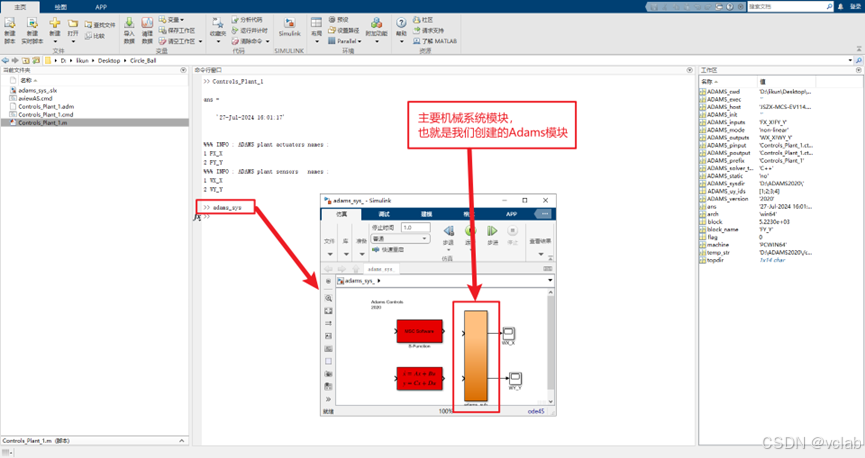This screenshot has width=865, height=458.
Task: Click Save Workspace (保存工作区)
Action: pos(177,30)
